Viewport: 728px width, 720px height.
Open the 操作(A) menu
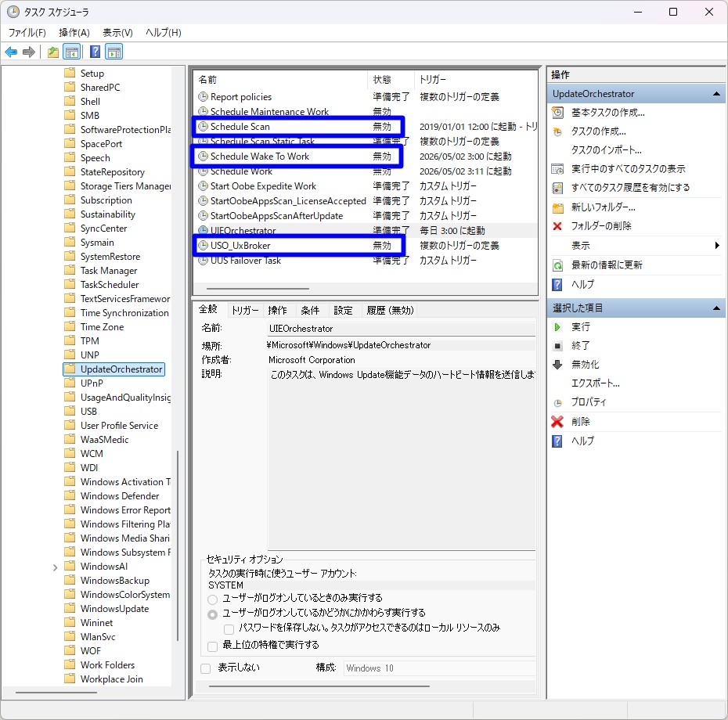[x=74, y=33]
